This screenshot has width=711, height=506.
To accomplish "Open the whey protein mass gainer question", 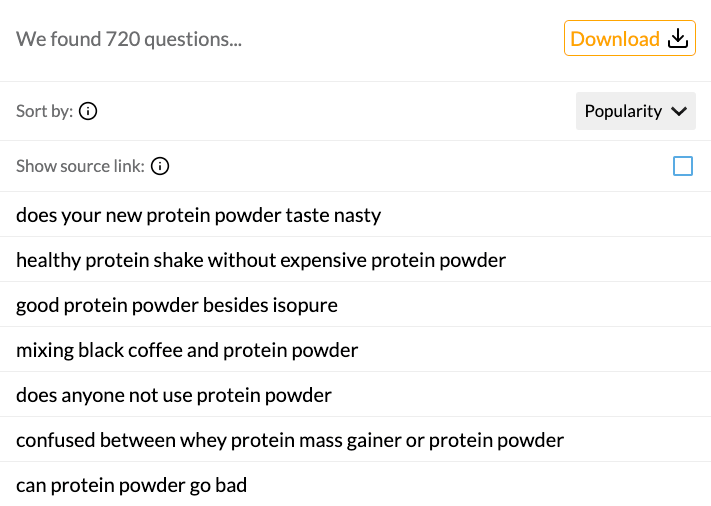I will tap(290, 440).
